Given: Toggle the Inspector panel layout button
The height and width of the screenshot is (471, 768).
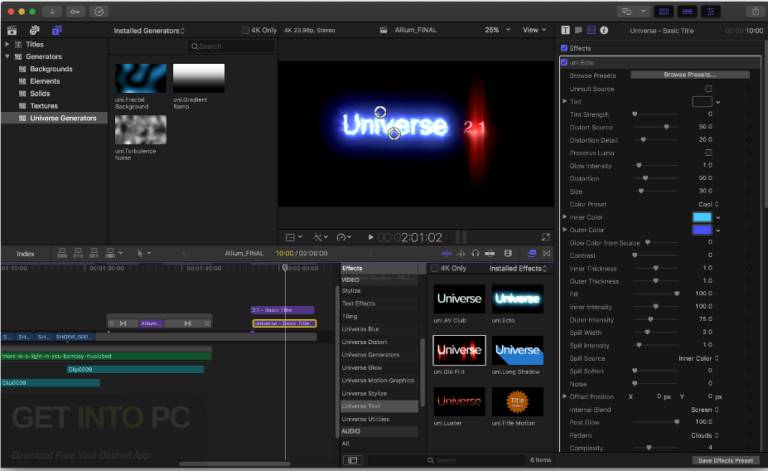Looking at the screenshot, I should tap(711, 11).
